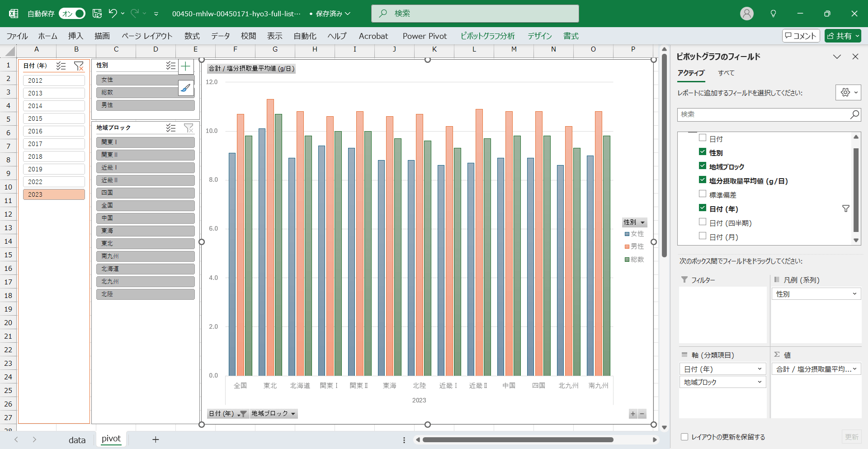Click the undo arrow icon
The height and width of the screenshot is (449, 868).
(113, 14)
